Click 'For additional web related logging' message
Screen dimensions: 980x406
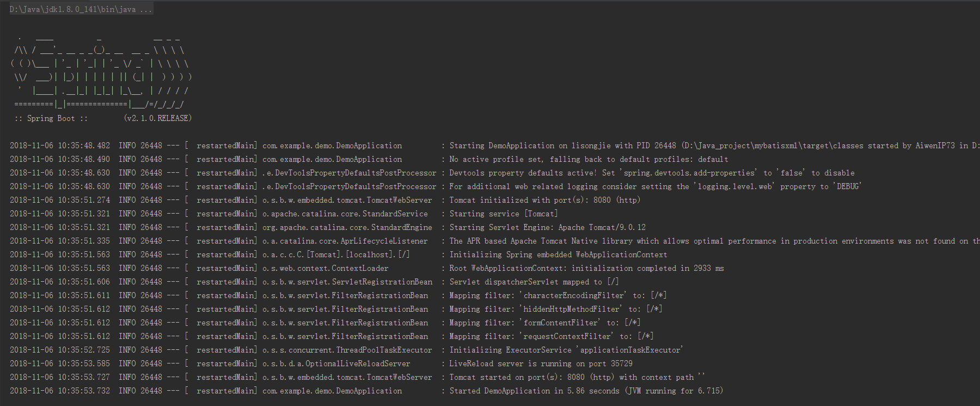point(656,186)
